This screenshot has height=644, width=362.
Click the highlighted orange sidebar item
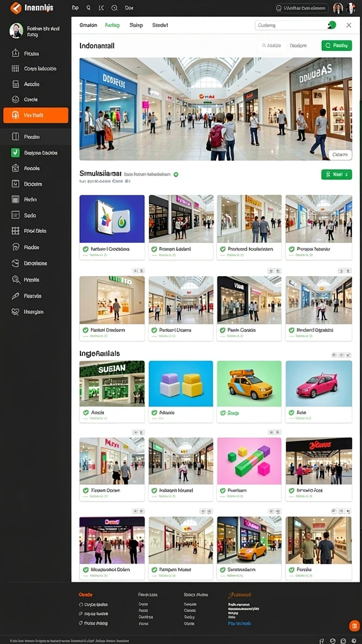pos(36,116)
